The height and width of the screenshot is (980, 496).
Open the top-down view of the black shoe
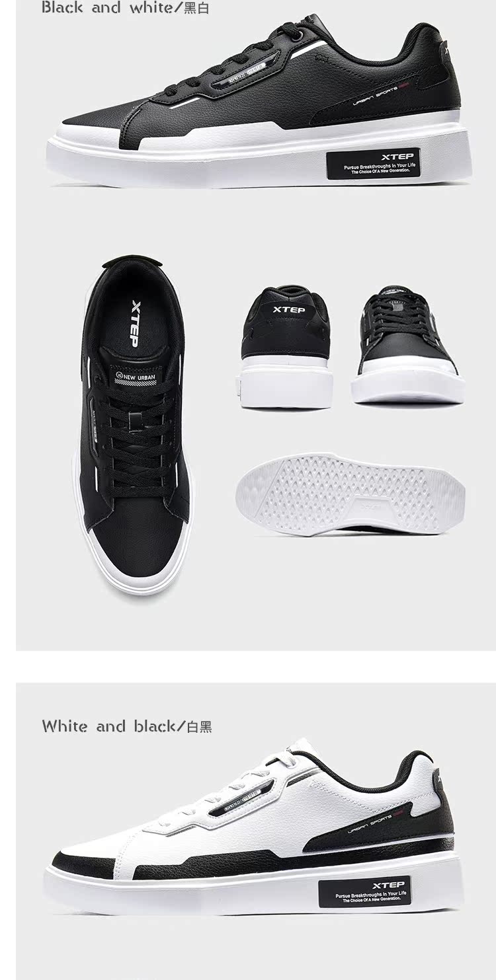coord(136,424)
